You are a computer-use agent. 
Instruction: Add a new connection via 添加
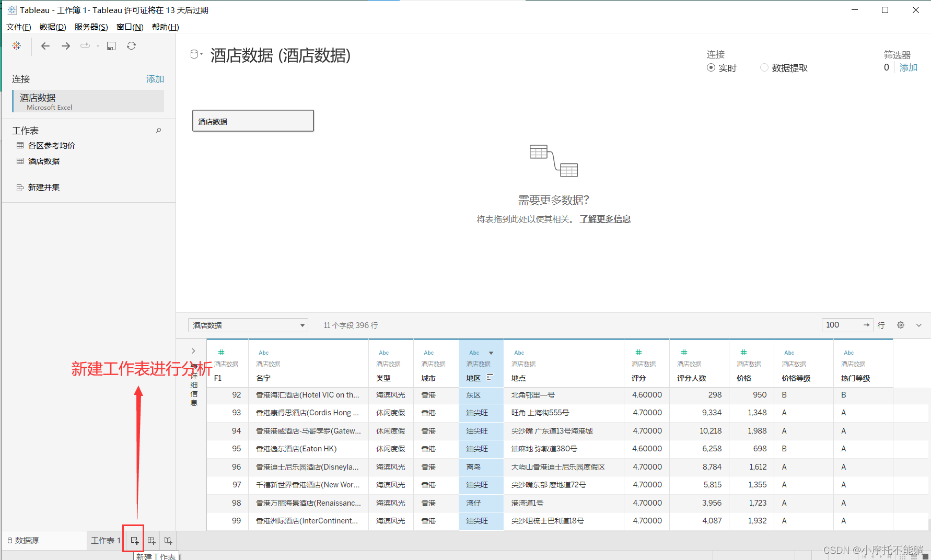click(155, 79)
